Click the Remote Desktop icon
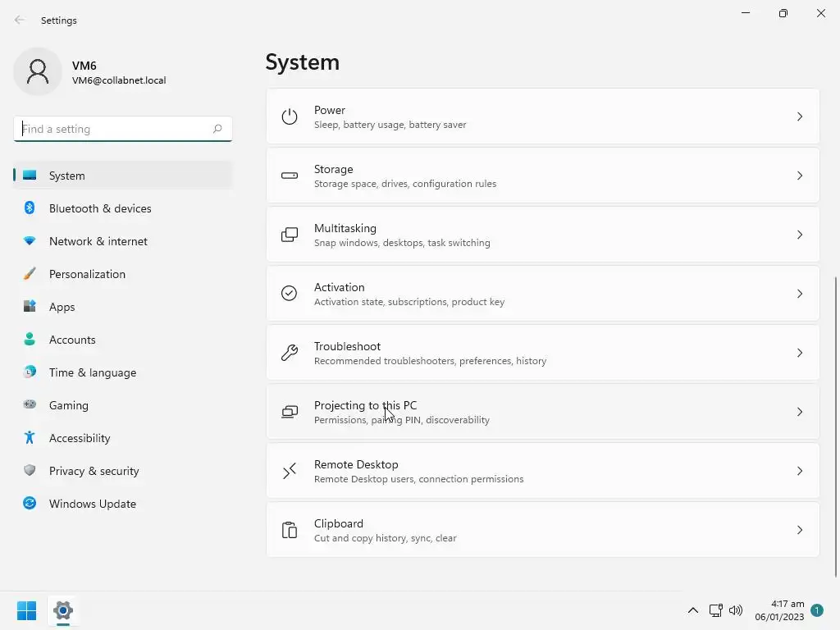Screen dimensions: 840x630 coord(290,471)
